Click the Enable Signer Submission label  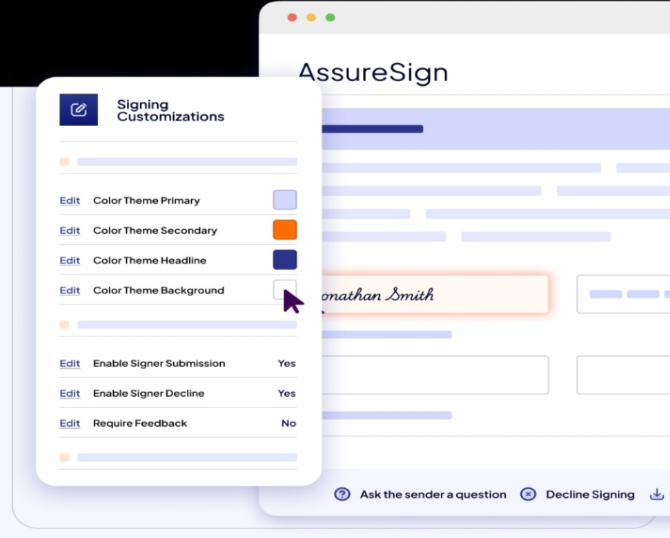(159, 363)
